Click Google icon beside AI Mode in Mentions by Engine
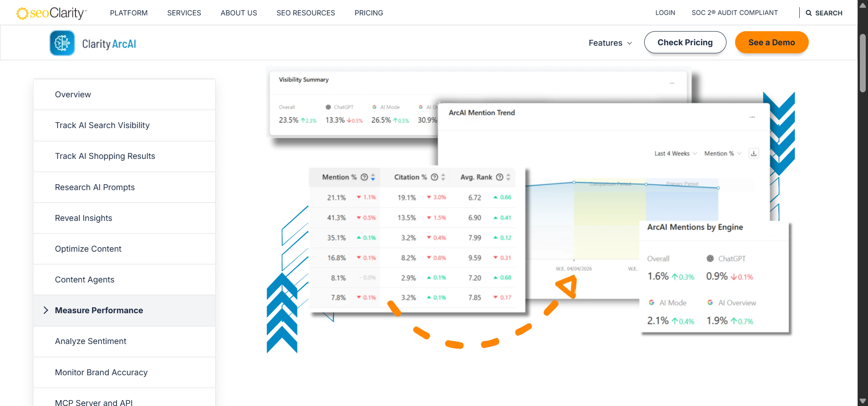868x406 pixels. click(x=651, y=302)
